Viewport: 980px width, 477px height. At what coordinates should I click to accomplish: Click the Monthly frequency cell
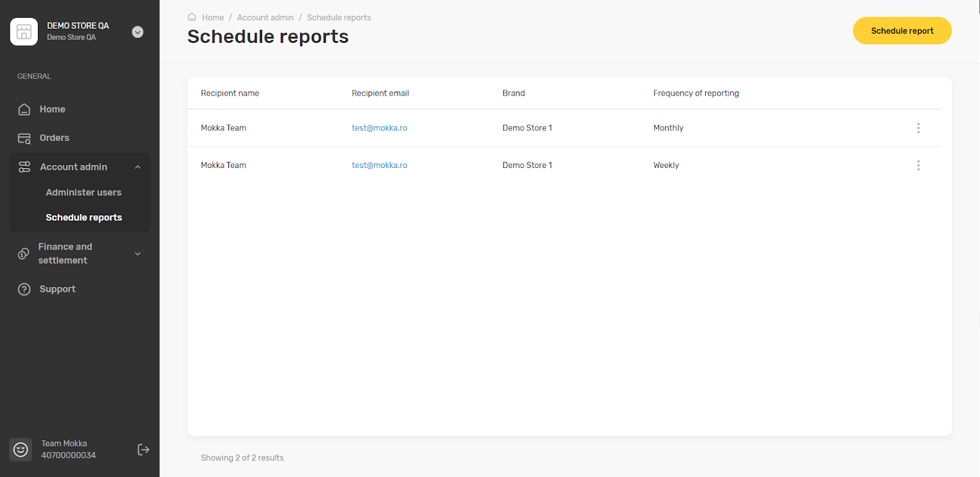[668, 128]
